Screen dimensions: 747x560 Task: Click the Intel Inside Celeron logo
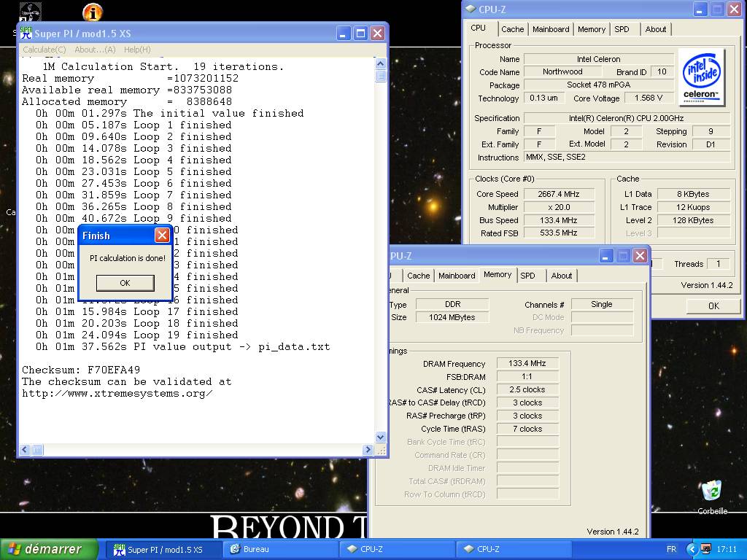[701, 77]
